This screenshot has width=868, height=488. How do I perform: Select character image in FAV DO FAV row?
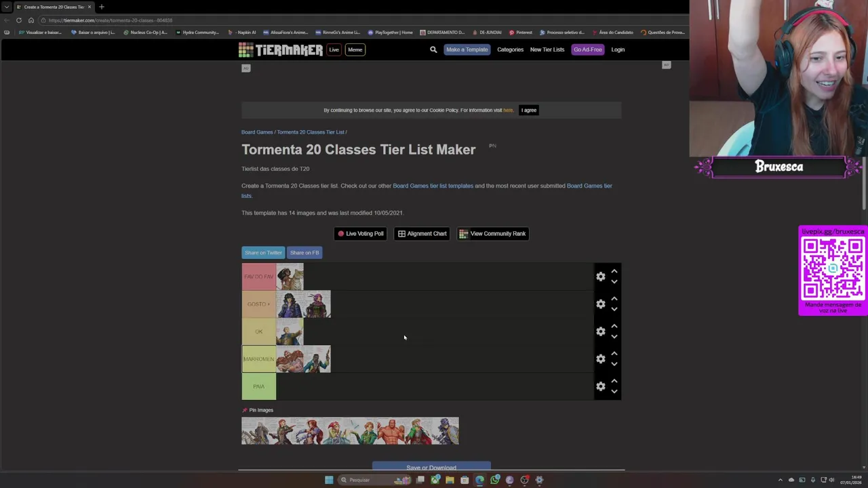(x=290, y=277)
